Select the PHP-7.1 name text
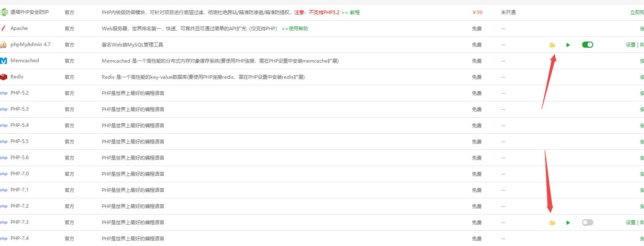The width and height of the screenshot is (644, 246). (19, 190)
